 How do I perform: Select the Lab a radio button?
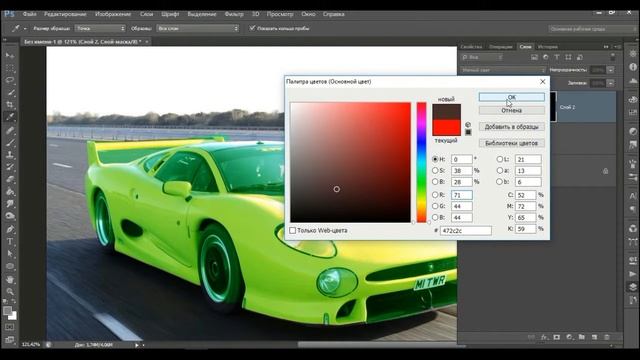[500, 171]
